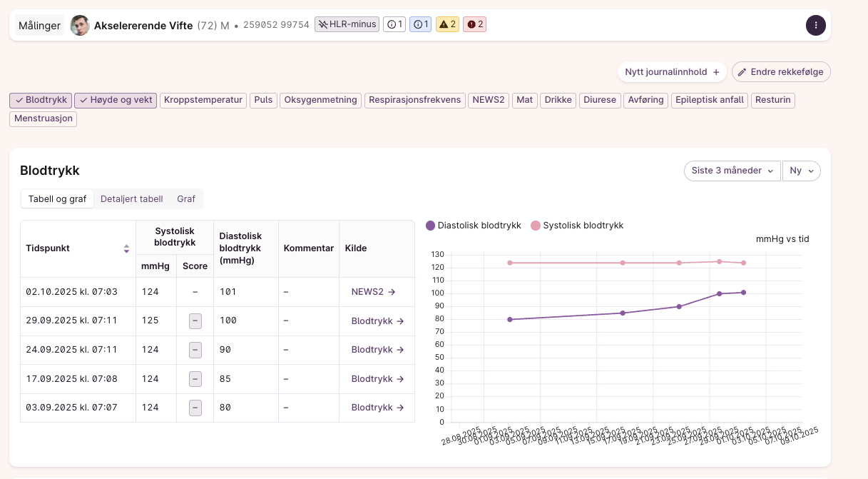
Task: Deselect the Høyde og vekt chip
Action: point(116,101)
